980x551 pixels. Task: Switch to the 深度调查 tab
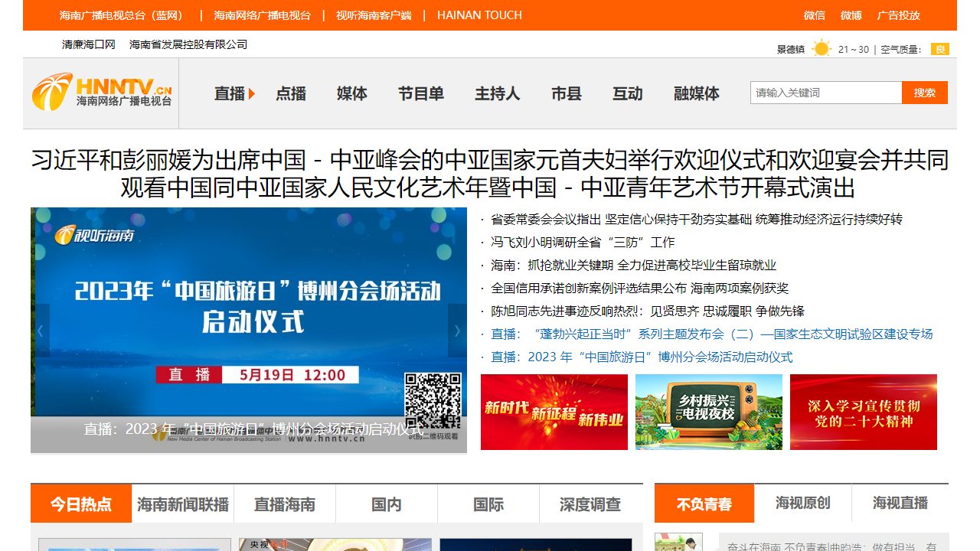tap(590, 504)
